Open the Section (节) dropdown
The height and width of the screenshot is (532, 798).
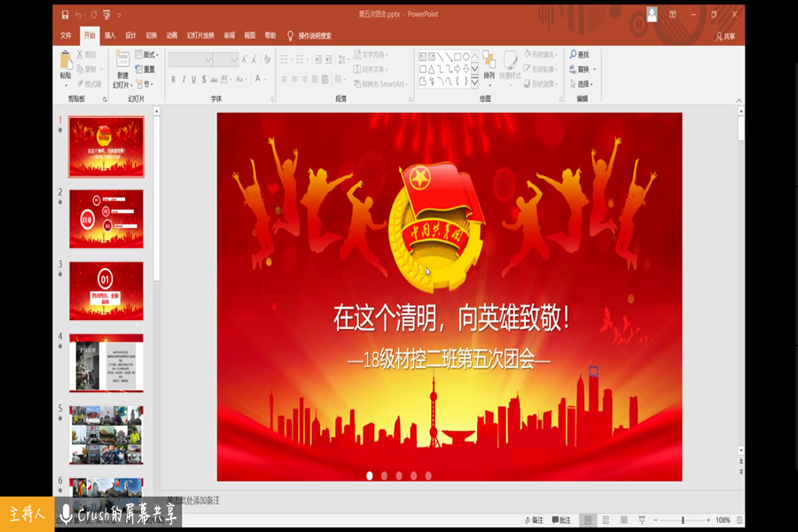[x=145, y=84]
